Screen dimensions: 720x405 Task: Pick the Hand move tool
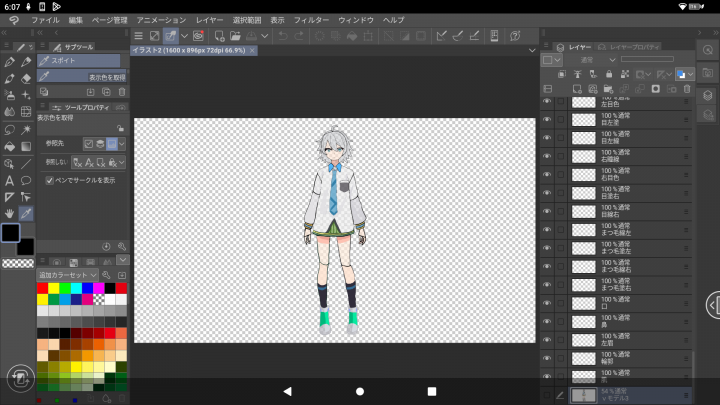(9, 213)
